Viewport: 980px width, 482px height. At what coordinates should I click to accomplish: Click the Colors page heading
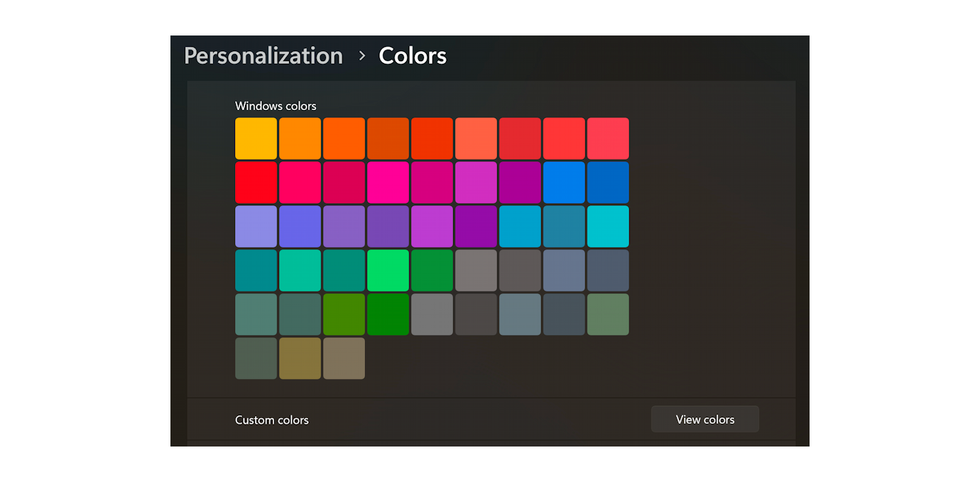point(413,55)
